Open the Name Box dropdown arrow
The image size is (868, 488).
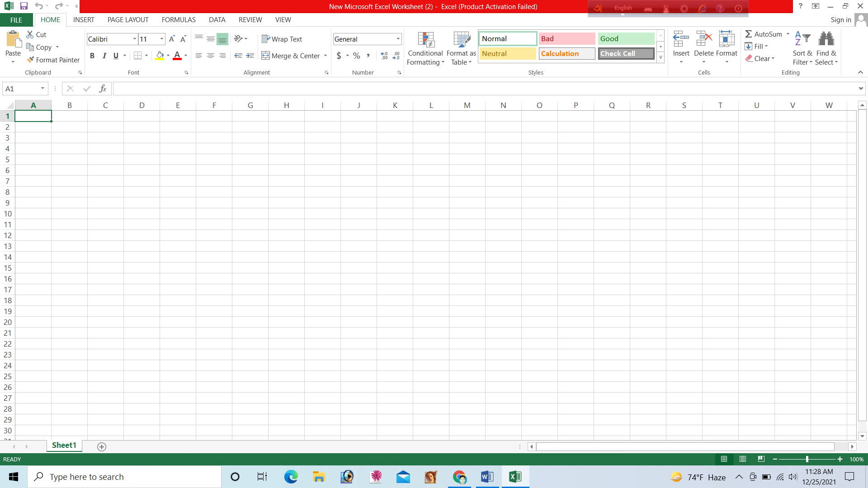[x=43, y=89]
